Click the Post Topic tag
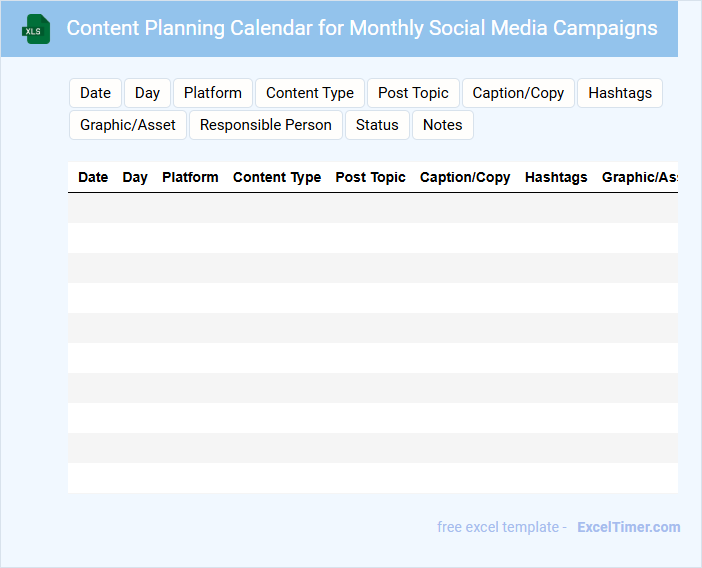The width and height of the screenshot is (702, 568). (413, 93)
